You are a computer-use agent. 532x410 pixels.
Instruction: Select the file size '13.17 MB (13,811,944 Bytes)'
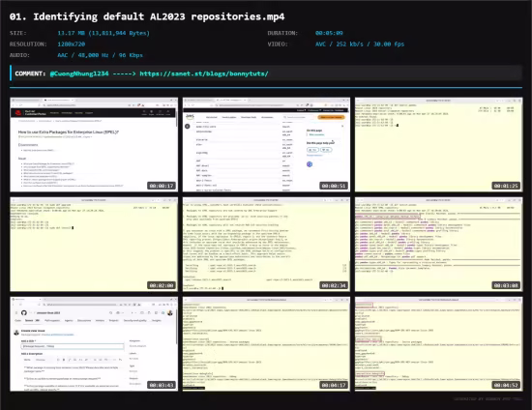click(103, 33)
